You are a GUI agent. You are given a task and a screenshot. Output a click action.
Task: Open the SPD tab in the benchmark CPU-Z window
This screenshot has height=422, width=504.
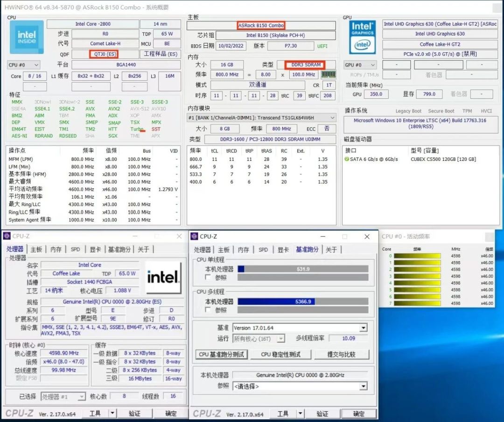click(263, 249)
